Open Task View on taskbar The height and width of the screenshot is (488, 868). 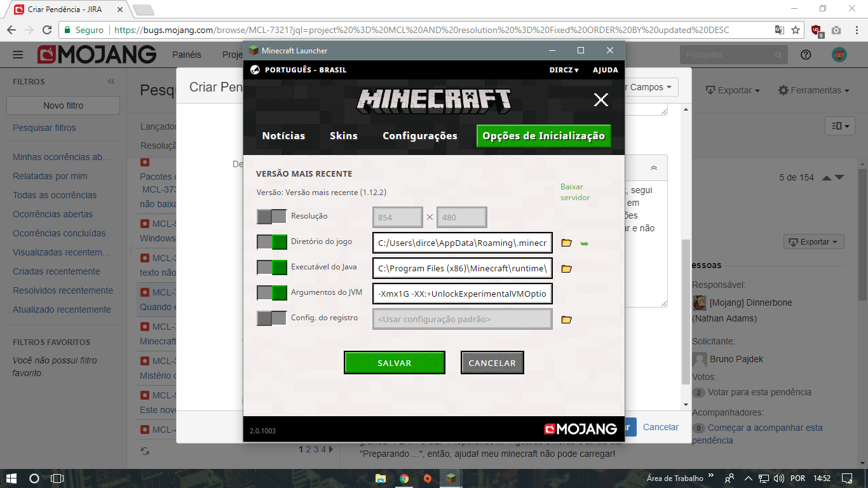tap(57, 478)
